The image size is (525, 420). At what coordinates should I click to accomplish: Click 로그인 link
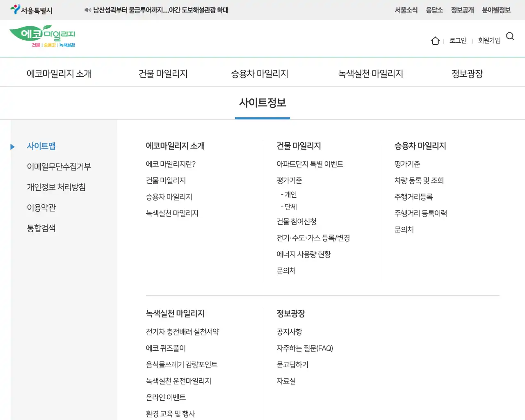(458, 40)
